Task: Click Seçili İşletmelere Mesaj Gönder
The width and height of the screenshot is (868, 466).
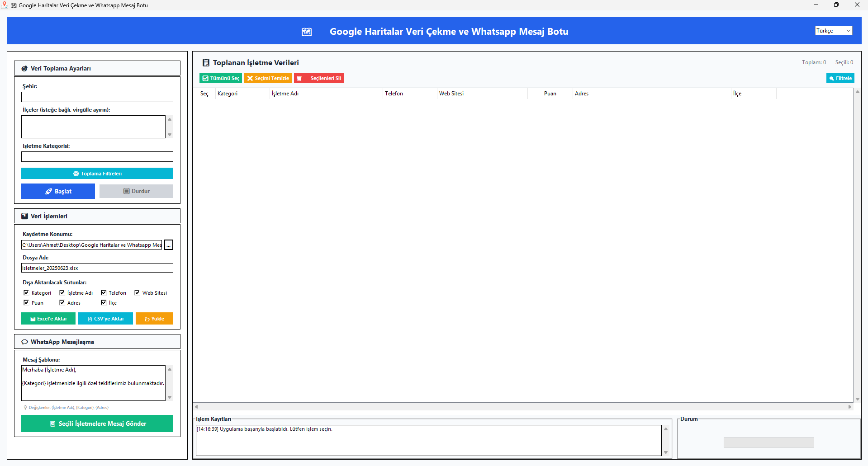Action: 97,424
